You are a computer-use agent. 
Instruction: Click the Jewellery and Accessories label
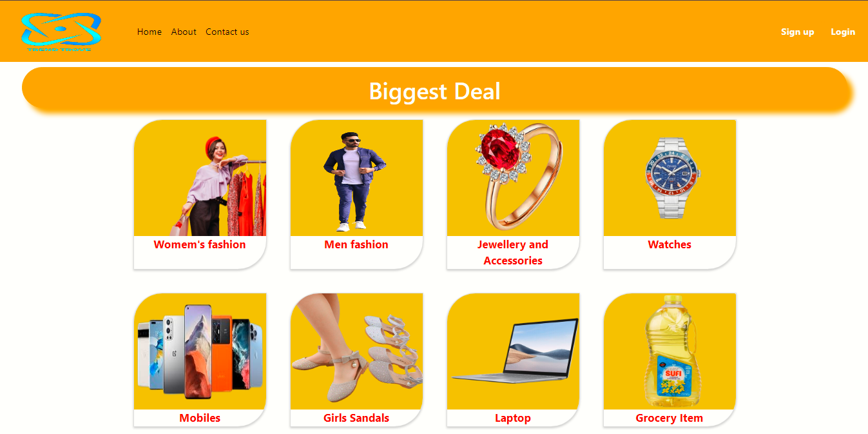tap(513, 253)
